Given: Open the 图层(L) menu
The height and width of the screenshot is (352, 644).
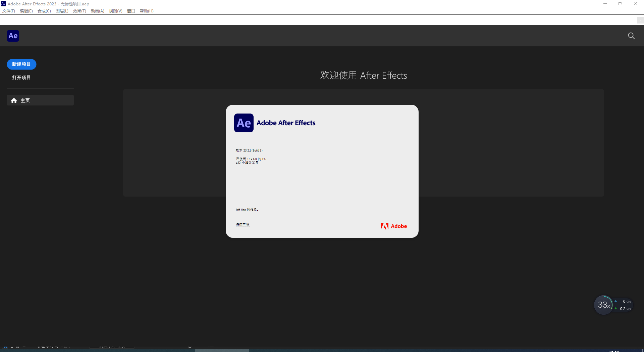Looking at the screenshot, I should click(x=62, y=11).
